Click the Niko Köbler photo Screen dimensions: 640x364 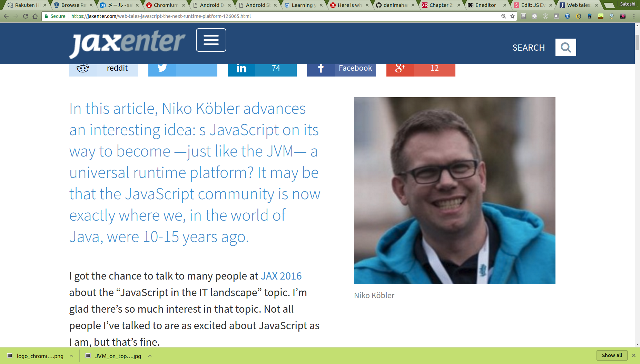[455, 191]
